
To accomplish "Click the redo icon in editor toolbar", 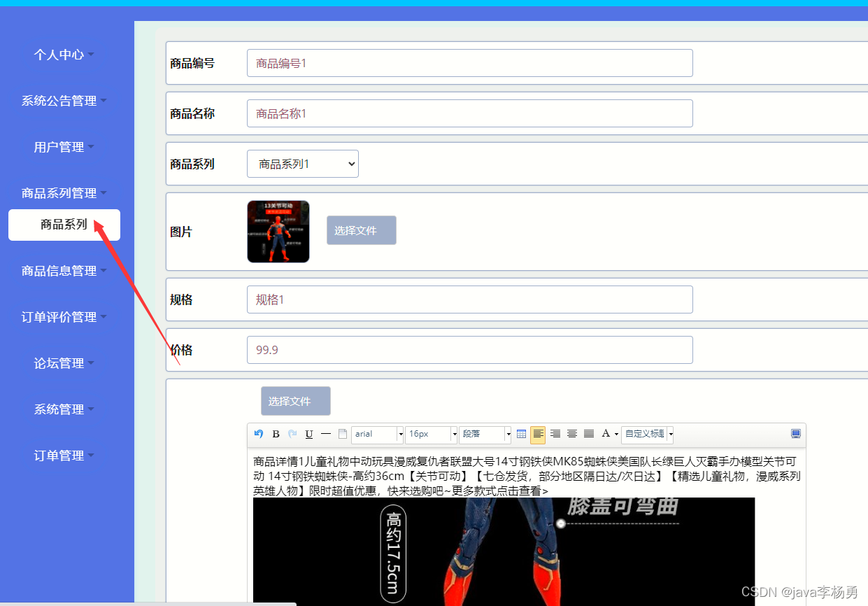I will coord(292,434).
